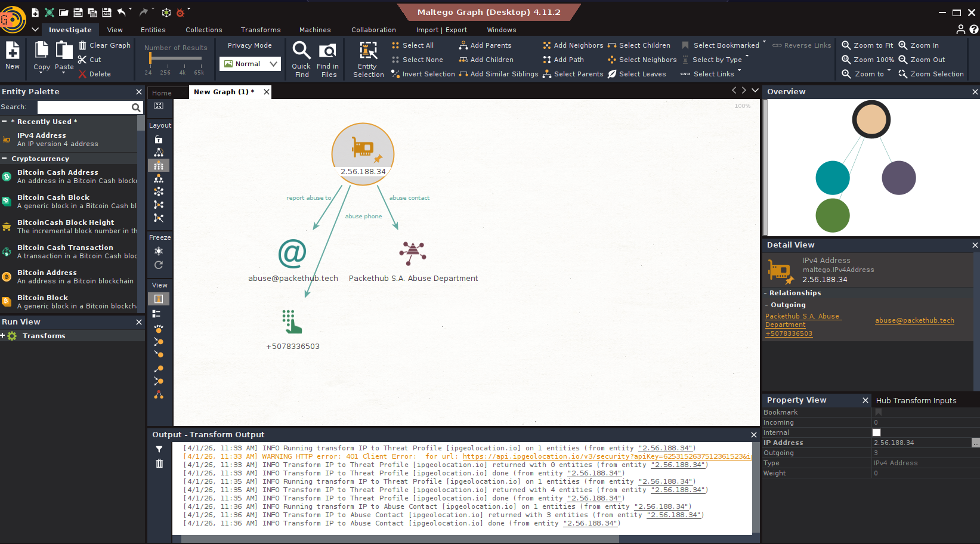Open the Transforms menu tab
The width and height of the screenshot is (980, 544).
tap(260, 30)
